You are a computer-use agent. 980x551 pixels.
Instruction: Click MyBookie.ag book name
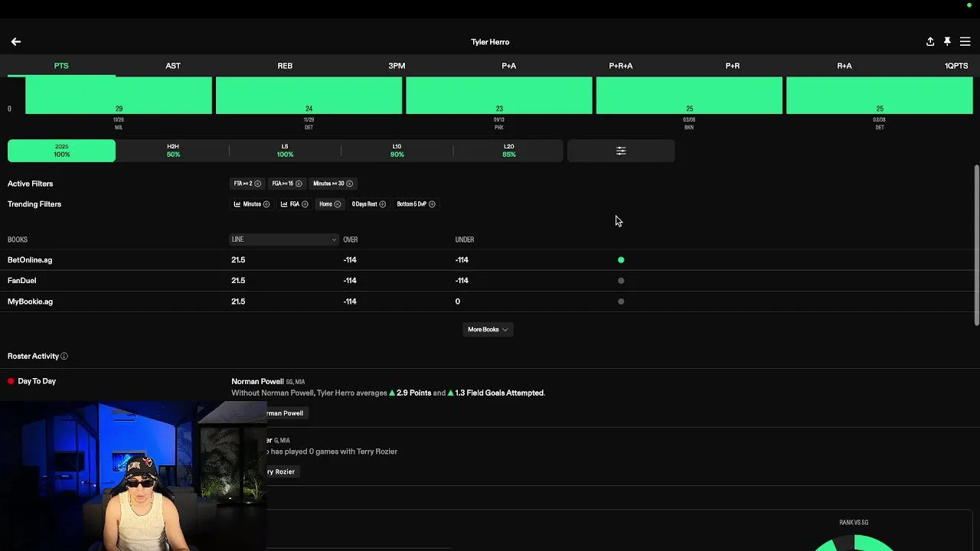pyautogui.click(x=30, y=302)
